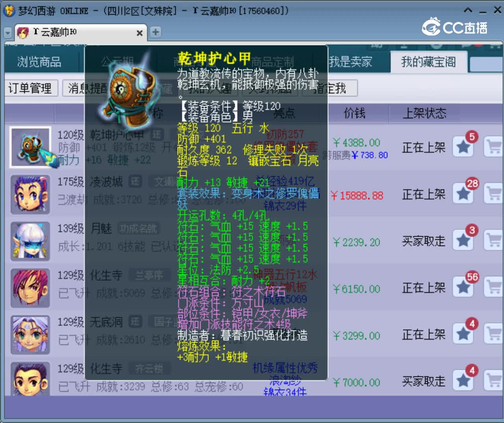The height and width of the screenshot is (423, 504).
Task: Click the CC直播 logo
Action: pyautogui.click(x=455, y=27)
